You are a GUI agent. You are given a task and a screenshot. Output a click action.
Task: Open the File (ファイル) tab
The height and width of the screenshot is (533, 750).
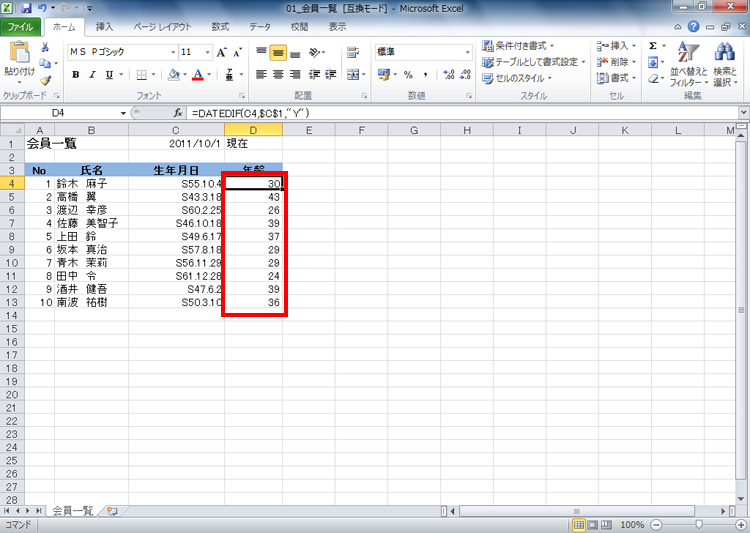(x=20, y=27)
